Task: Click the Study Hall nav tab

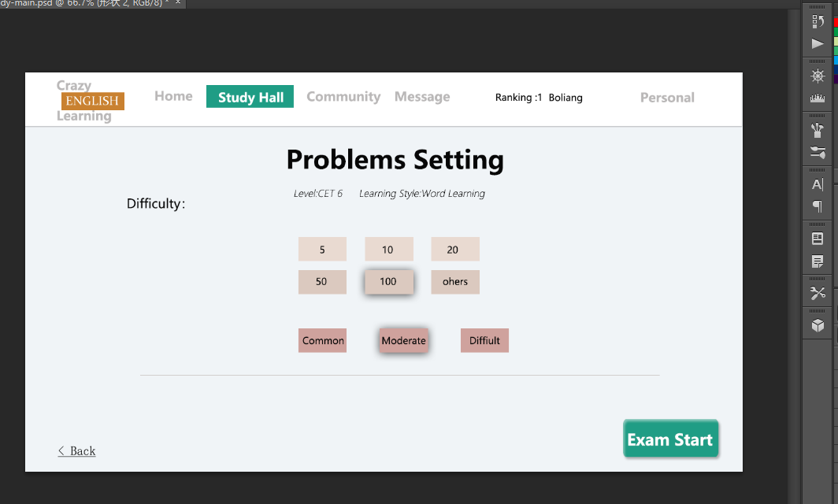Action: pos(250,97)
